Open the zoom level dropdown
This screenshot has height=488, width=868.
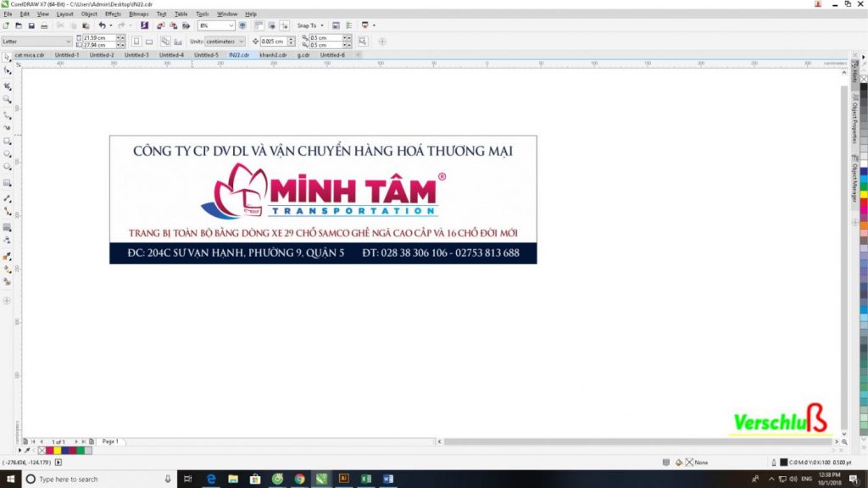[x=231, y=25]
